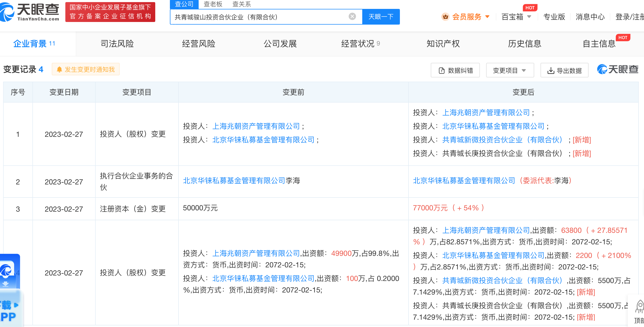Open 消息中心 in the top navigation

590,17
